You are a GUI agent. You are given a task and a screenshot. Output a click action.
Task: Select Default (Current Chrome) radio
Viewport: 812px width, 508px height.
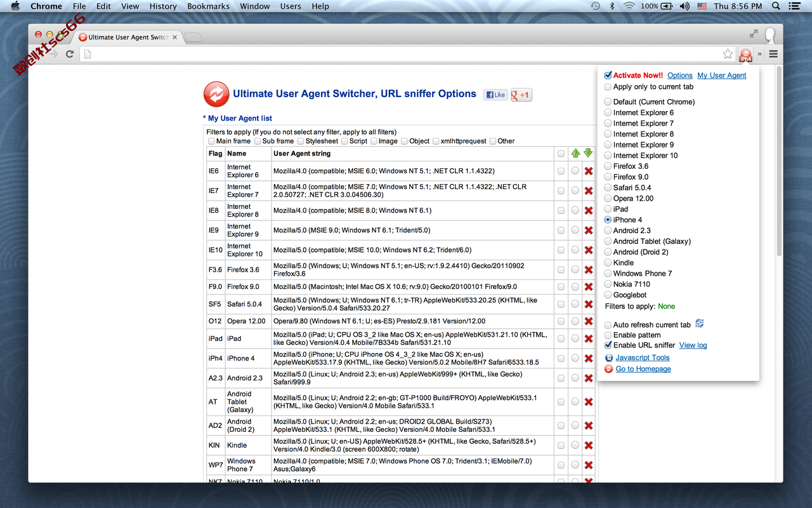(x=608, y=102)
